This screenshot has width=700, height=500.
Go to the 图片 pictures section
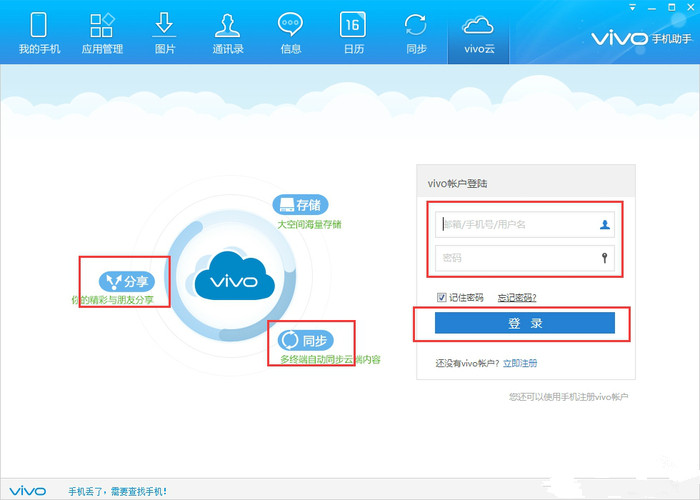165,33
